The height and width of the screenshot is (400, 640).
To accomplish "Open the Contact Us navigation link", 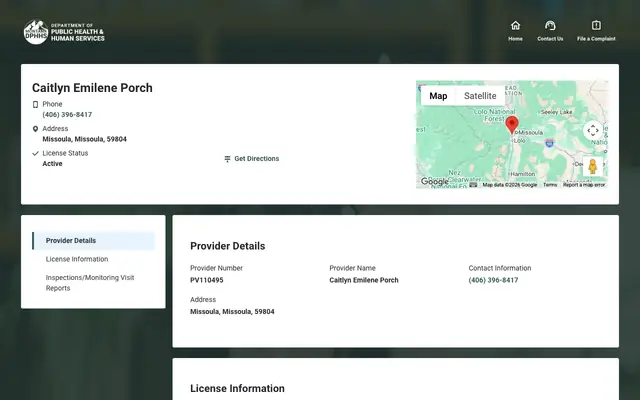I will click(550, 31).
